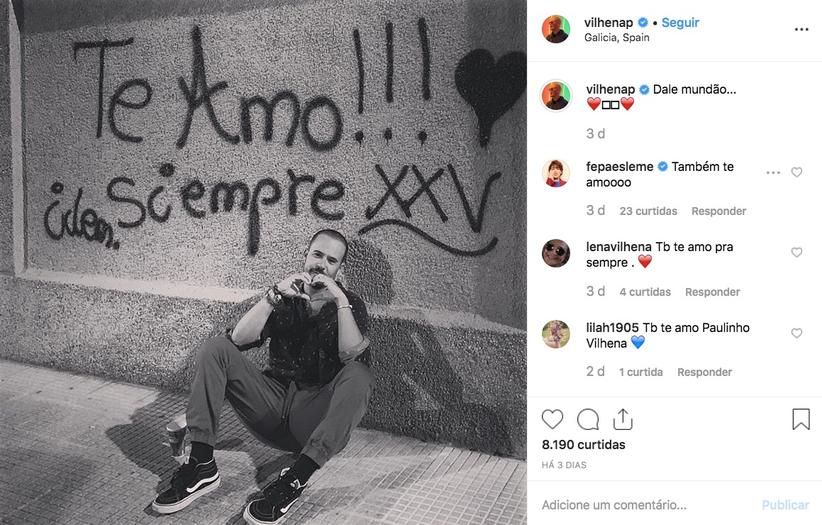Like lenavilhena's comment heart

(x=796, y=252)
